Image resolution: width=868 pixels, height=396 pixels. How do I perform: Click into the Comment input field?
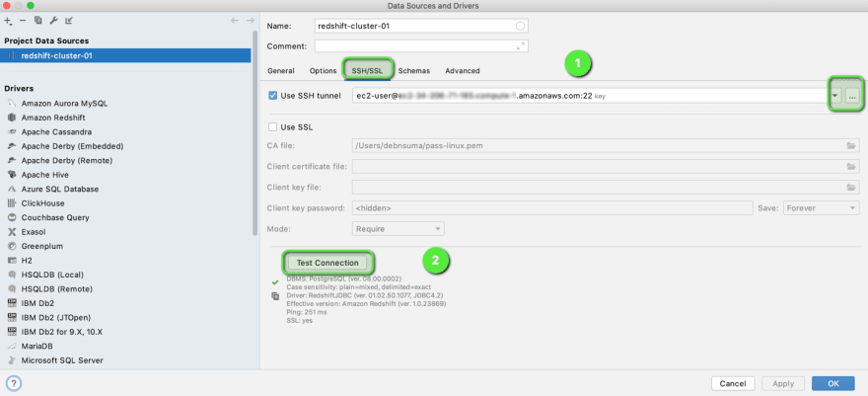pyautogui.click(x=421, y=46)
